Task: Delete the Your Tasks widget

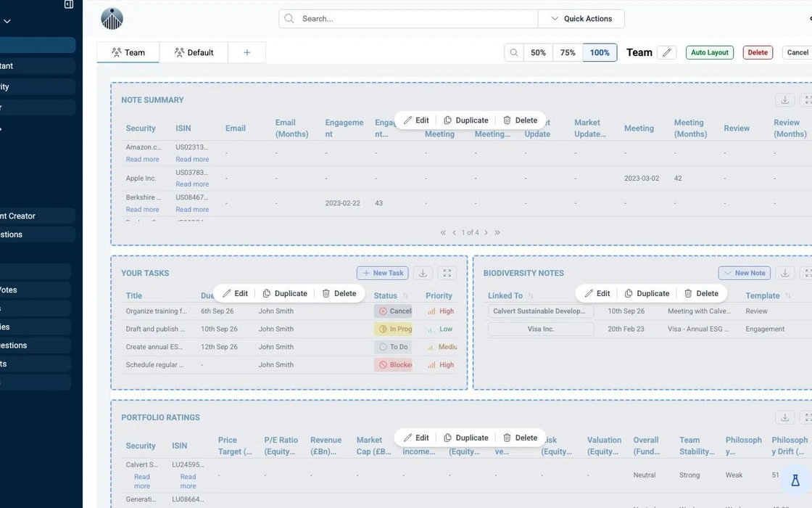Action: [x=339, y=293]
